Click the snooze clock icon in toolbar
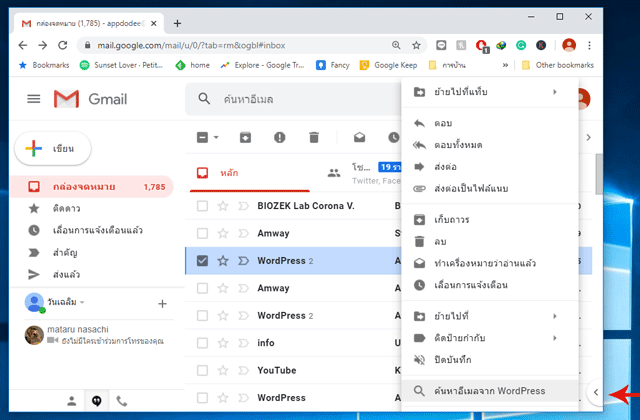 pyautogui.click(x=394, y=138)
